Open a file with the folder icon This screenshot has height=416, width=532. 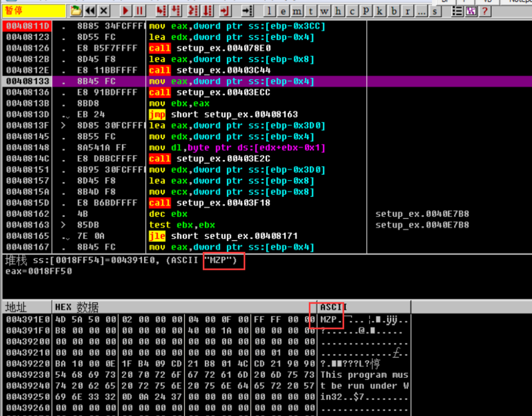pos(76,11)
